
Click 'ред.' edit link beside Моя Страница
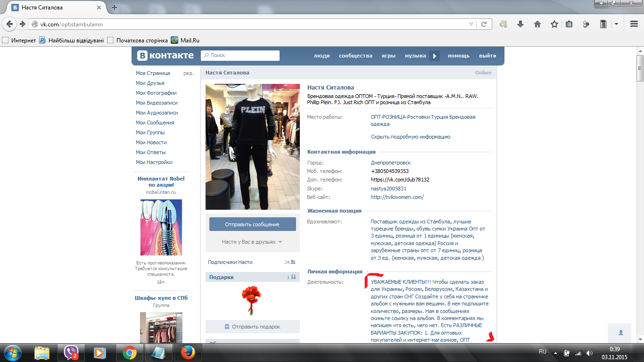point(189,73)
